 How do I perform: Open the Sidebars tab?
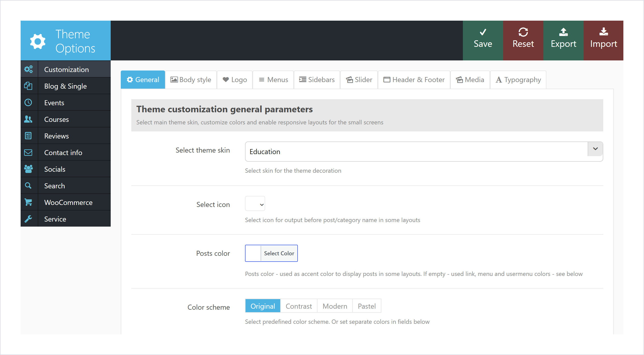[317, 80]
